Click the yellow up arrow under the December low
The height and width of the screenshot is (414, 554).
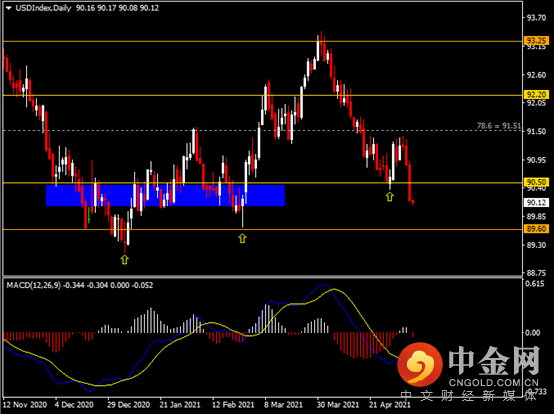click(124, 260)
